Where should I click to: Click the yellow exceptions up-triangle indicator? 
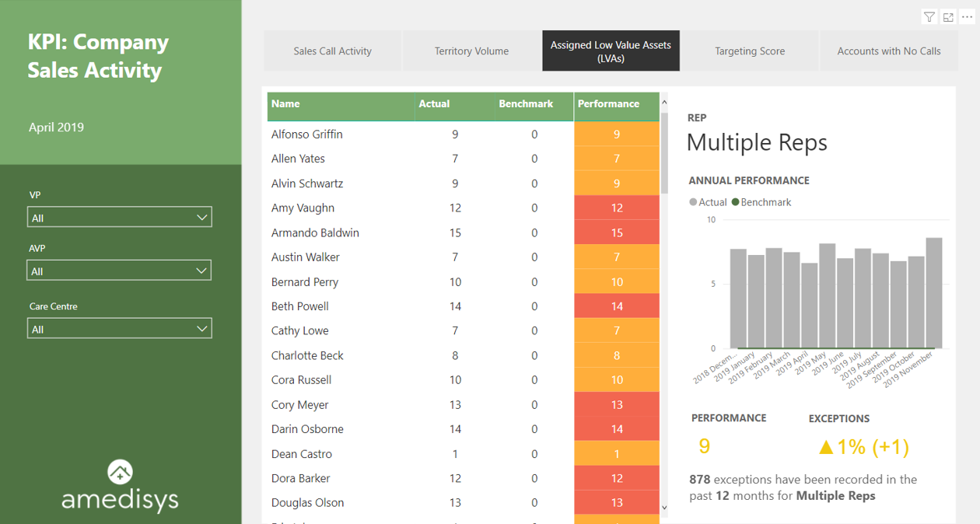(x=826, y=447)
